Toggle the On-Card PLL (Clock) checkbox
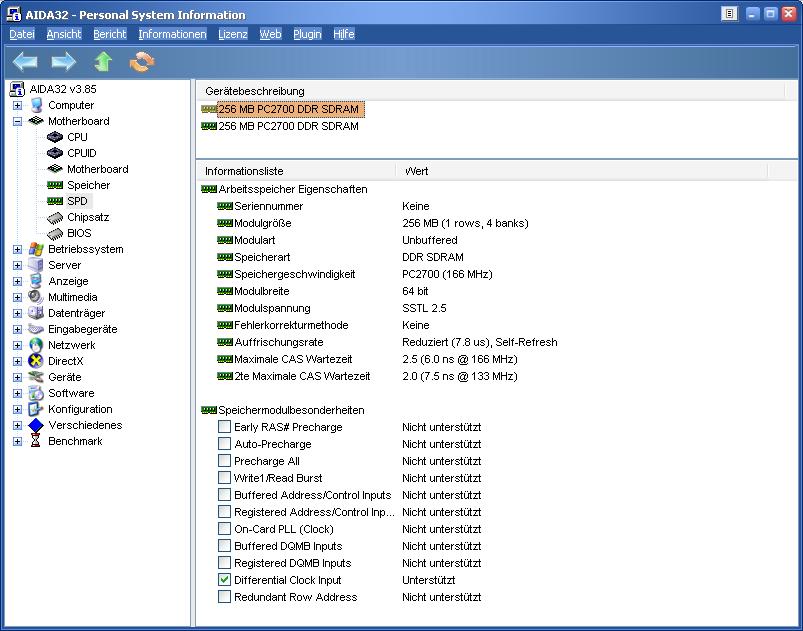803x631 pixels. pyautogui.click(x=224, y=529)
